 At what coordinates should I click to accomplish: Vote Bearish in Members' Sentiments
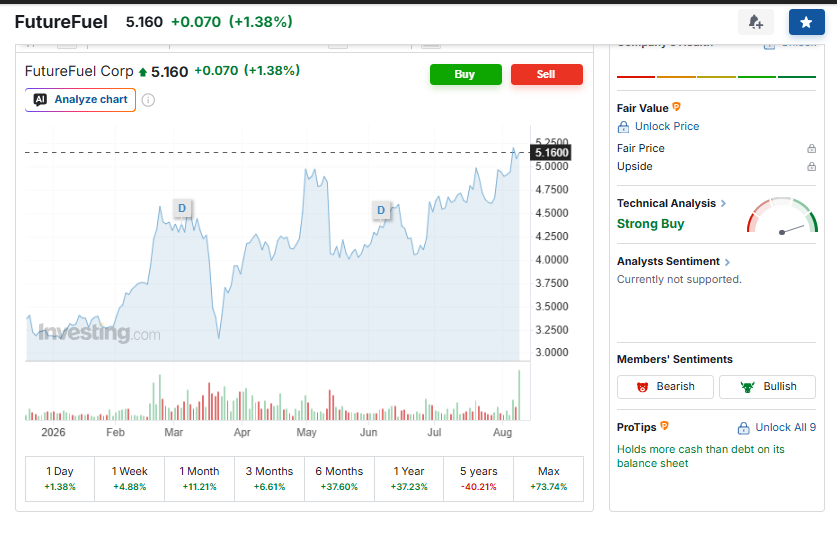tap(665, 387)
